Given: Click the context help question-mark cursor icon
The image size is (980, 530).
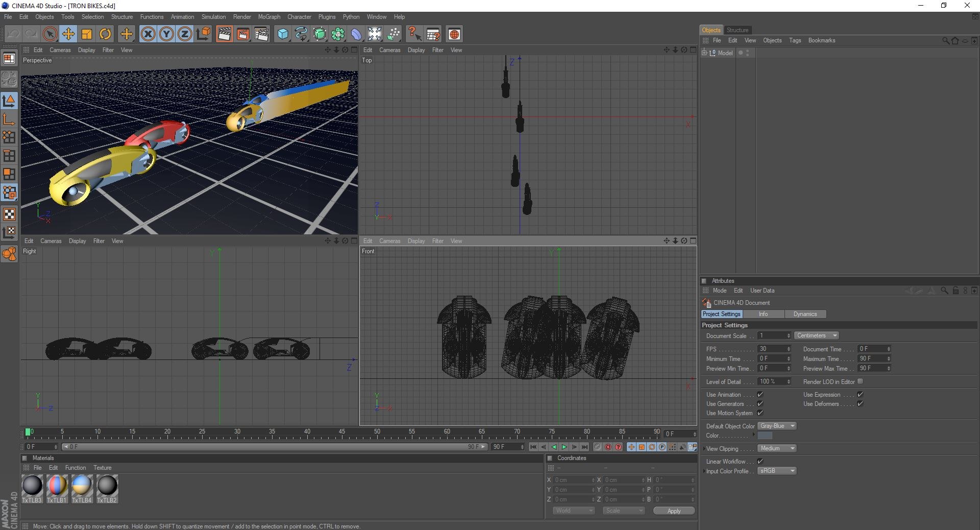Looking at the screenshot, I should pos(414,34).
